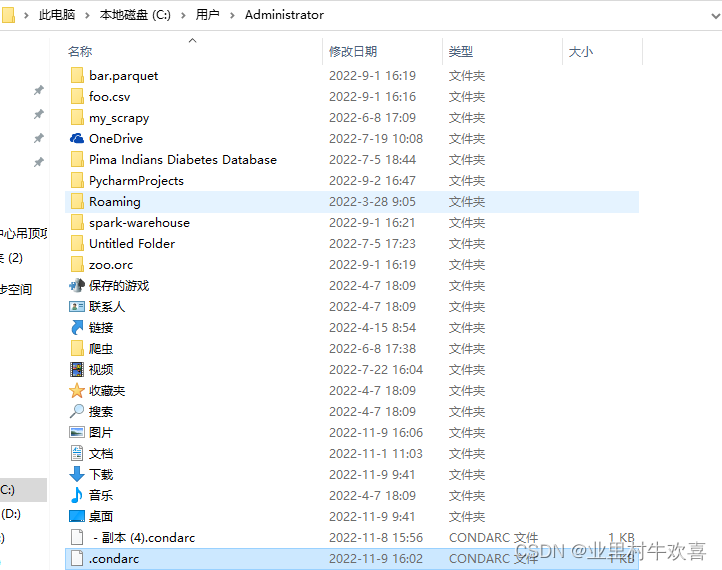722x570 pixels.
Task: Select the PycharmProjects folder
Action: (136, 181)
